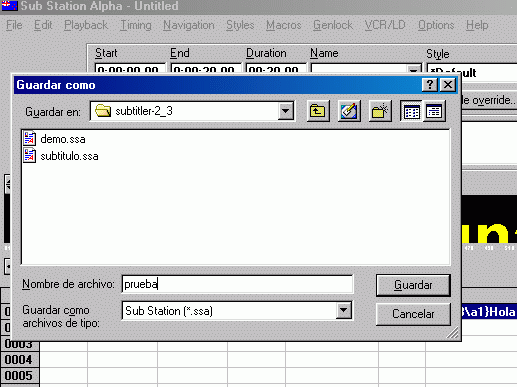Go up one folder level icon
Screen dimensions: 517x387
coord(318,111)
